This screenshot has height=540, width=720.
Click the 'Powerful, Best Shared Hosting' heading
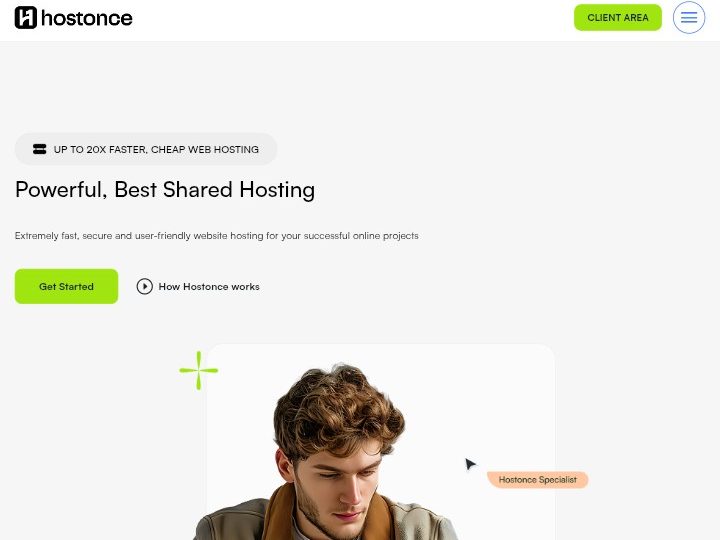(x=165, y=190)
